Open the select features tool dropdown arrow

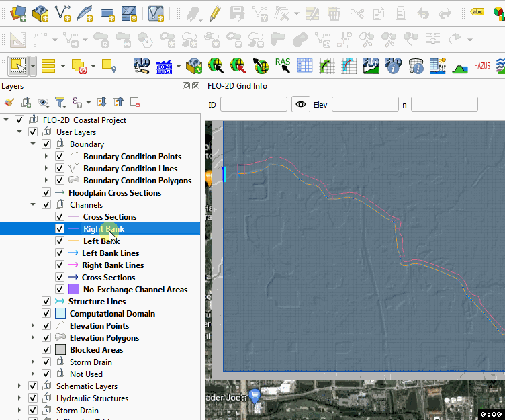click(x=33, y=66)
